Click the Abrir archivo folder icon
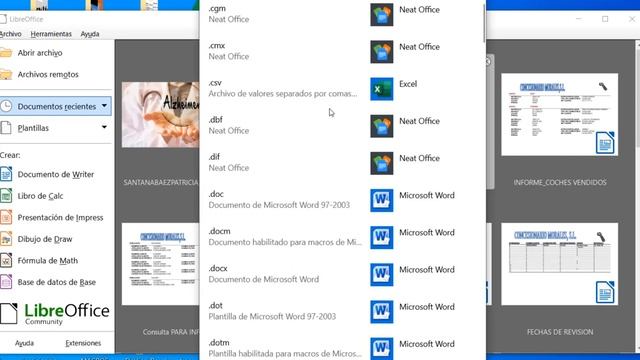 click(6, 53)
